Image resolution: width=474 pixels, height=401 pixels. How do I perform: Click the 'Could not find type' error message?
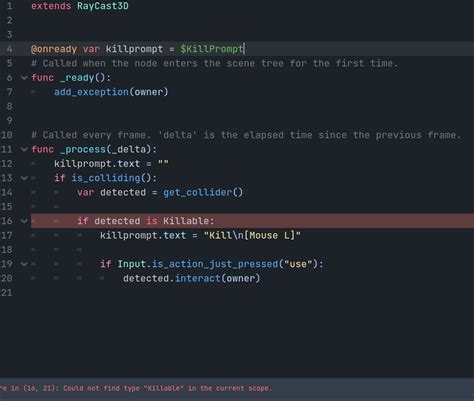click(167, 388)
